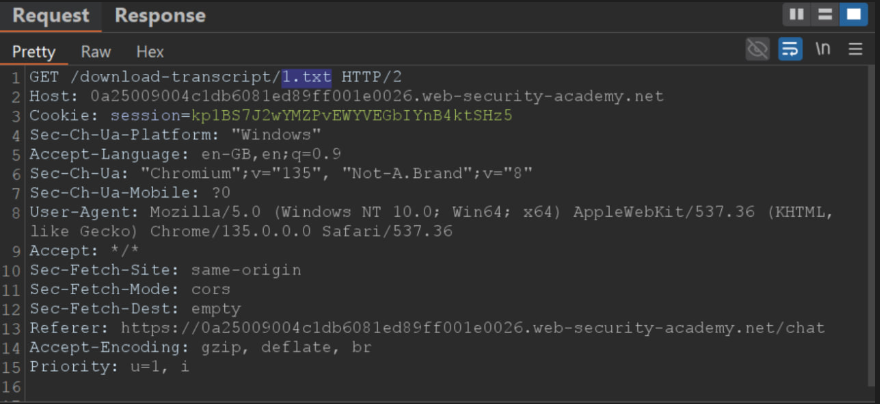
Task: Click the Host header value
Action: [377, 97]
